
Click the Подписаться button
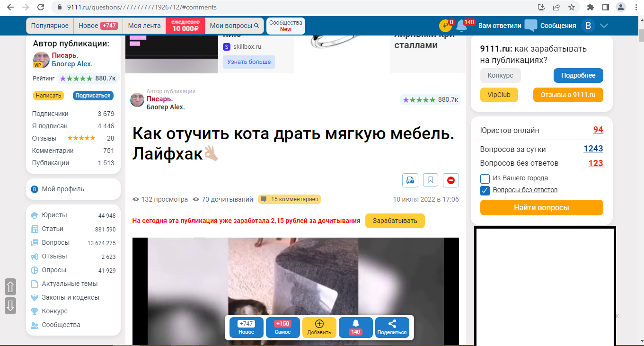click(93, 96)
